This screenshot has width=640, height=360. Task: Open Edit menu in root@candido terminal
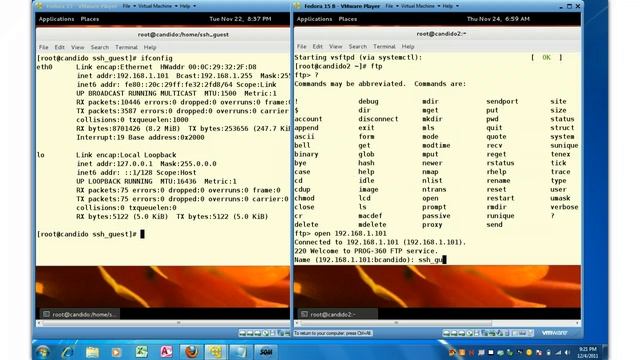tap(60, 47)
